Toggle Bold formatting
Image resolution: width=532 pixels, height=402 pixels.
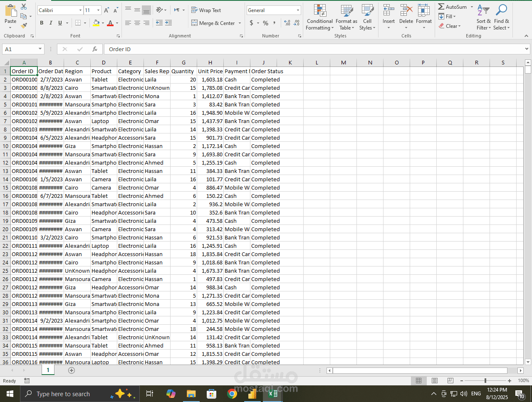(42, 23)
